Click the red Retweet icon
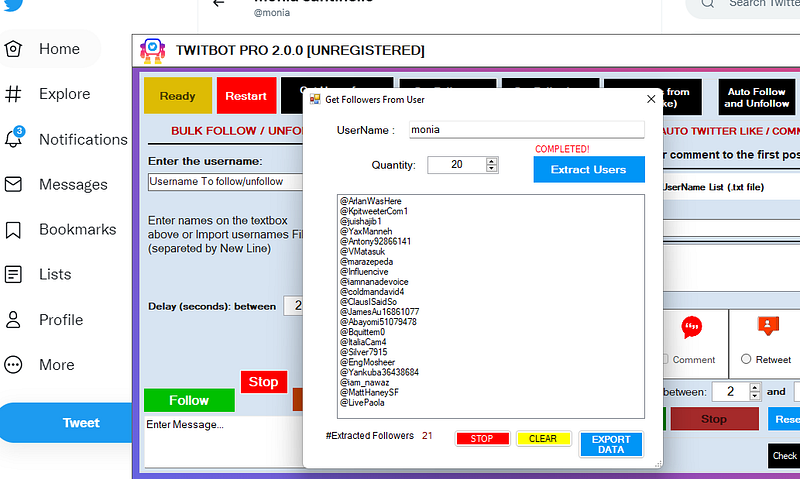800x479 pixels. (768, 325)
